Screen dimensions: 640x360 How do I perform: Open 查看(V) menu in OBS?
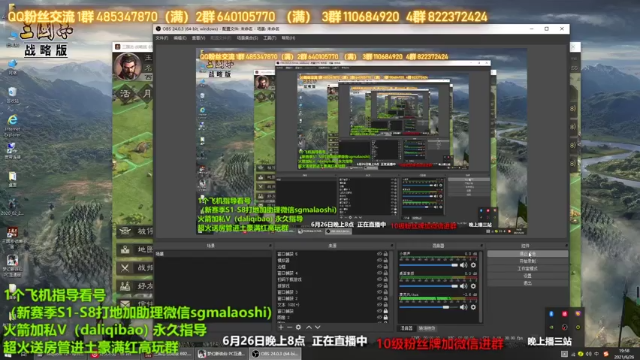198,38
